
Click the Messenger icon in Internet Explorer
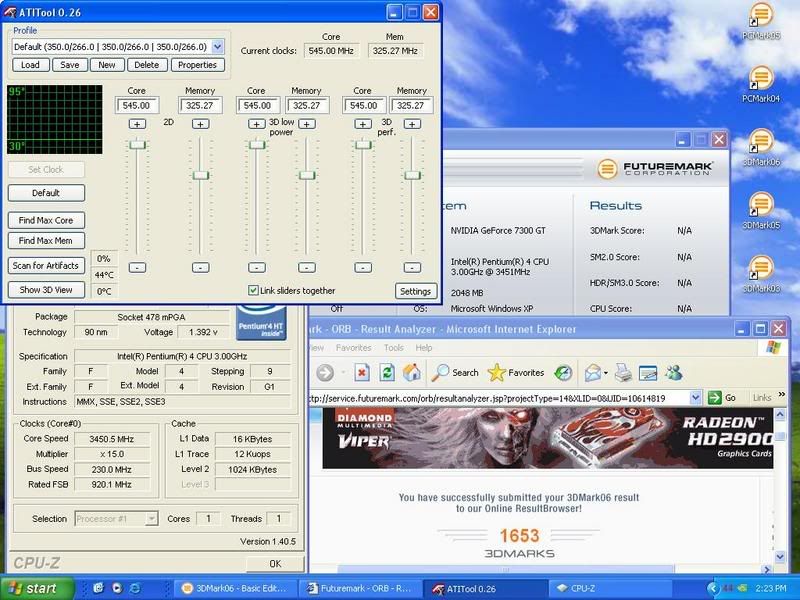[673, 373]
